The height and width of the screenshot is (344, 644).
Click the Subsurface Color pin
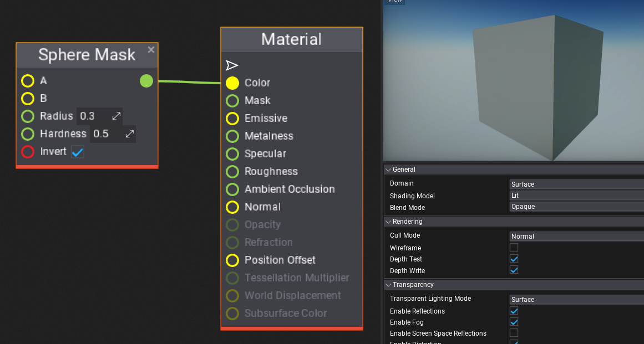point(232,313)
